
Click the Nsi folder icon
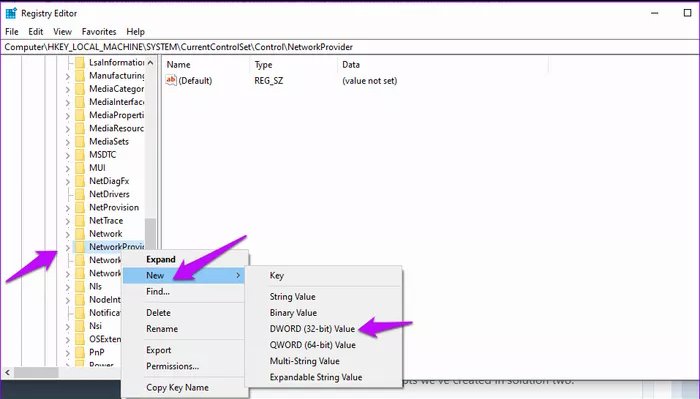click(x=80, y=326)
